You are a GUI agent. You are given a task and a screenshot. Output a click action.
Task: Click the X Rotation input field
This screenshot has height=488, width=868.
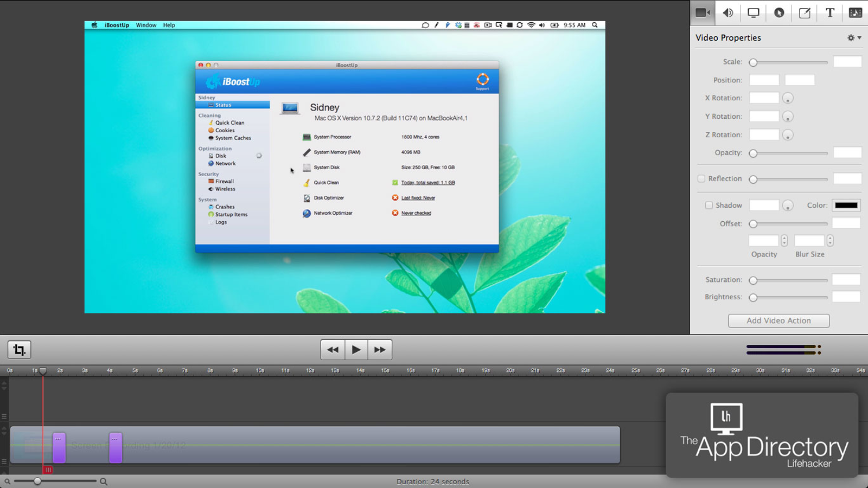(764, 98)
